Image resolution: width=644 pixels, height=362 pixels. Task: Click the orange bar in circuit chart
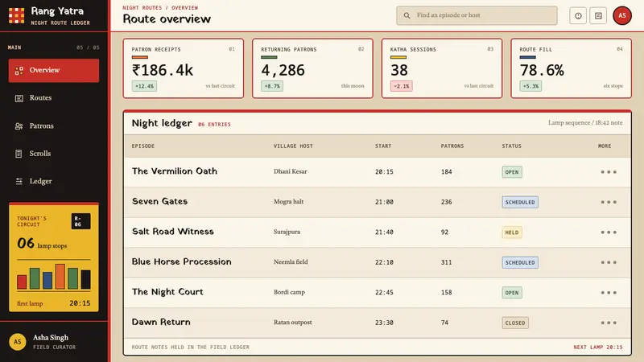point(60,277)
